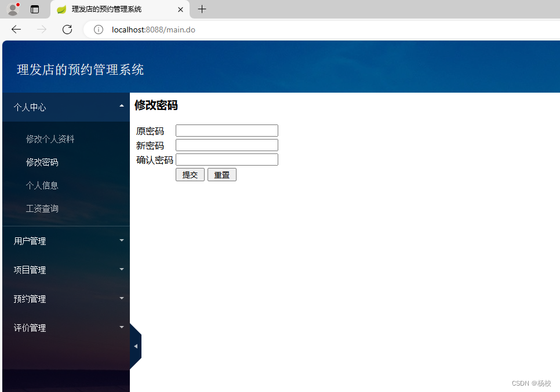Click the 提交 button

tap(190, 175)
